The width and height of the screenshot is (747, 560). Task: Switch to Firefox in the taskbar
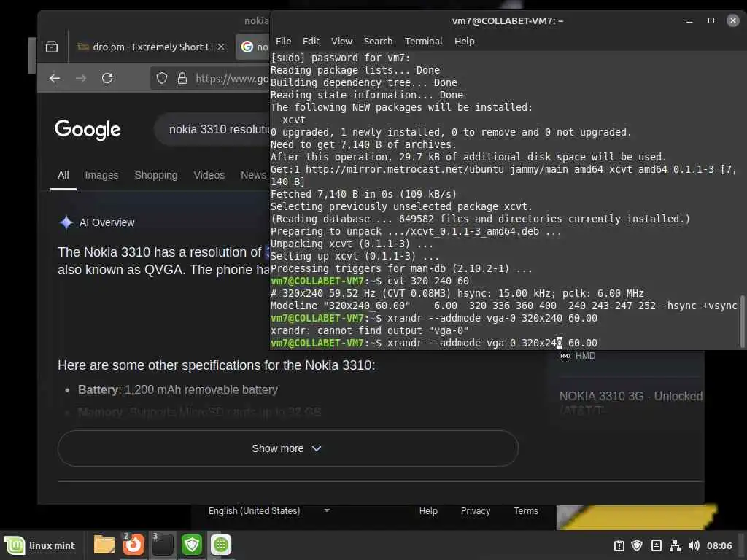pos(133,545)
